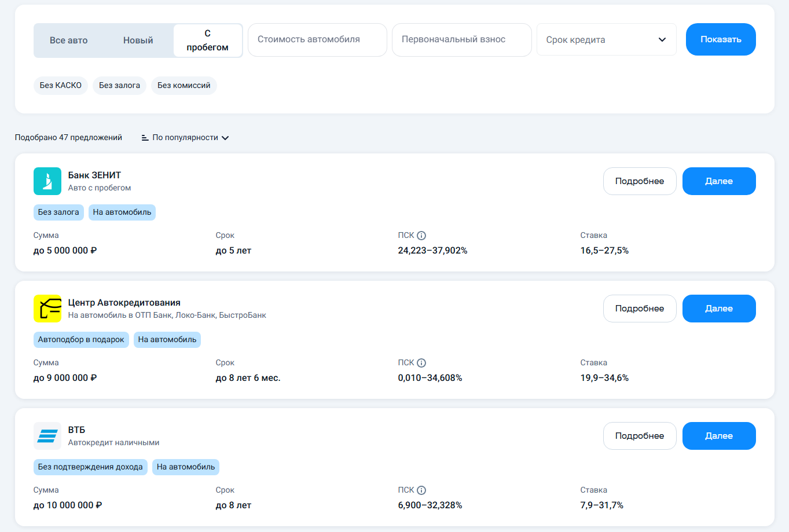Switch to the Новый tab
The width and height of the screenshot is (789, 532).
click(x=138, y=41)
